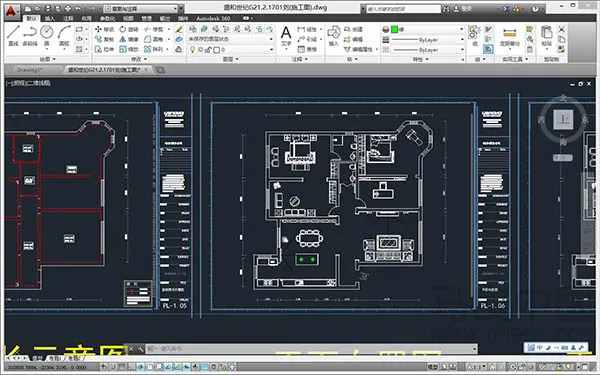Open the Autodesk 360 ribbon tab

213,18
